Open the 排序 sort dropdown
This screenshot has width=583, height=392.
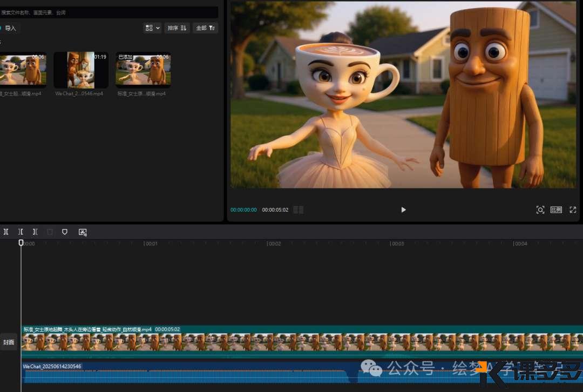(177, 28)
